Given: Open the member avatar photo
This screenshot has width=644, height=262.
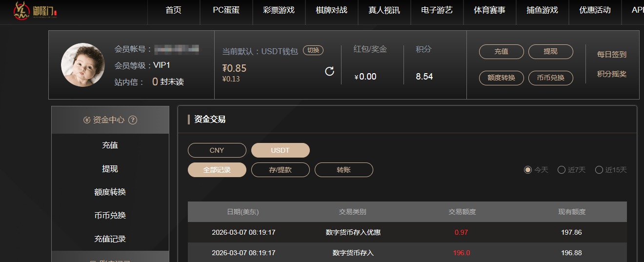Looking at the screenshot, I should coord(82,65).
